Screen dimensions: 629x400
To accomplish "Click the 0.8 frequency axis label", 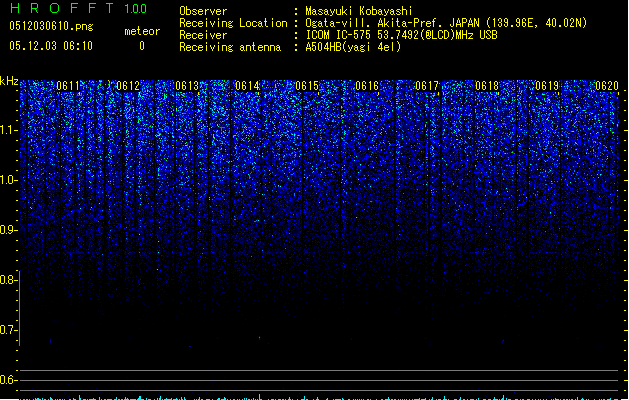I will tap(9, 280).
